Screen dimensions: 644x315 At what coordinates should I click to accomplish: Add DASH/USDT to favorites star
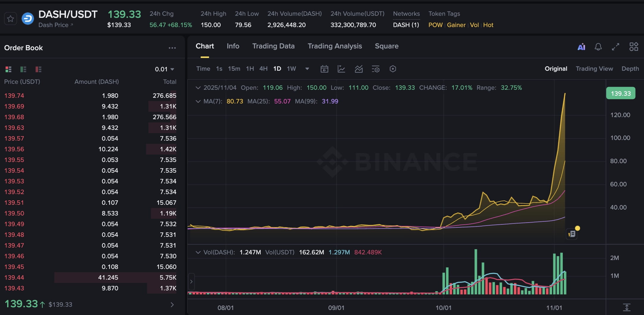10,18
